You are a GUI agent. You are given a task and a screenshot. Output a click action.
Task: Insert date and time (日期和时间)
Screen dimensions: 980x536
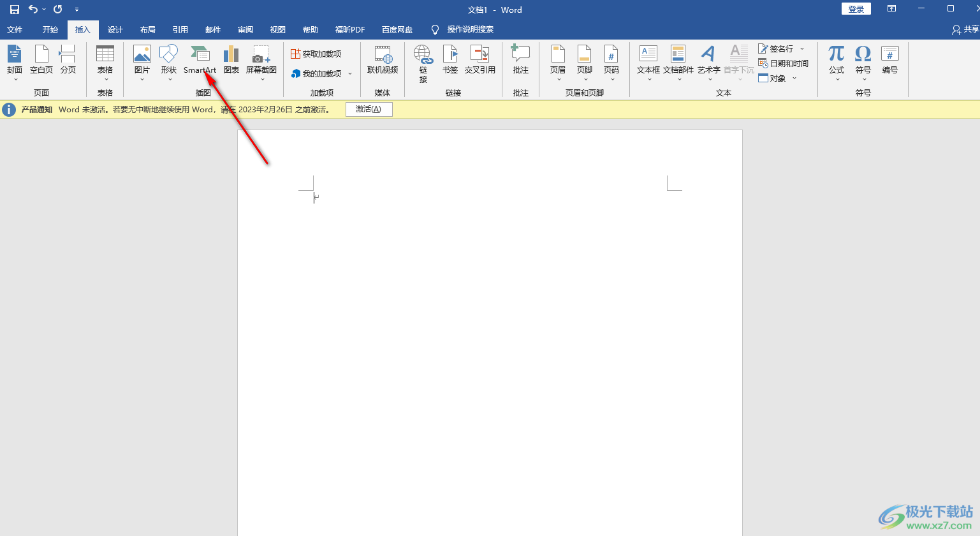point(783,64)
